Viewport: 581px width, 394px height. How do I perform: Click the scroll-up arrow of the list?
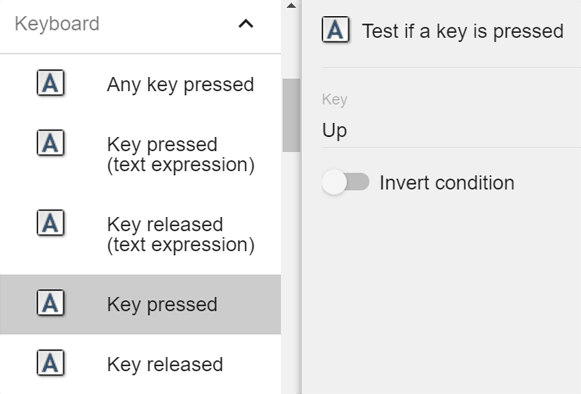click(291, 6)
